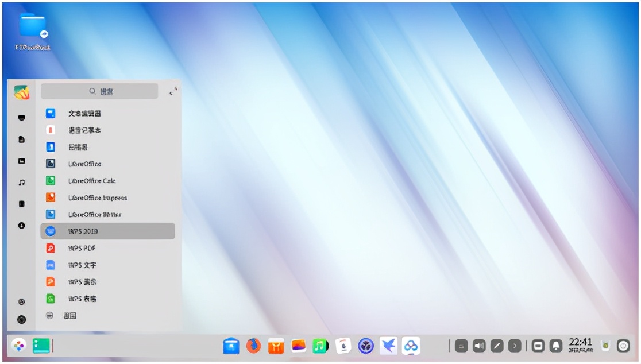641x364 pixels.
Task: Open the App Store orange bag icon
Action: pos(276,346)
